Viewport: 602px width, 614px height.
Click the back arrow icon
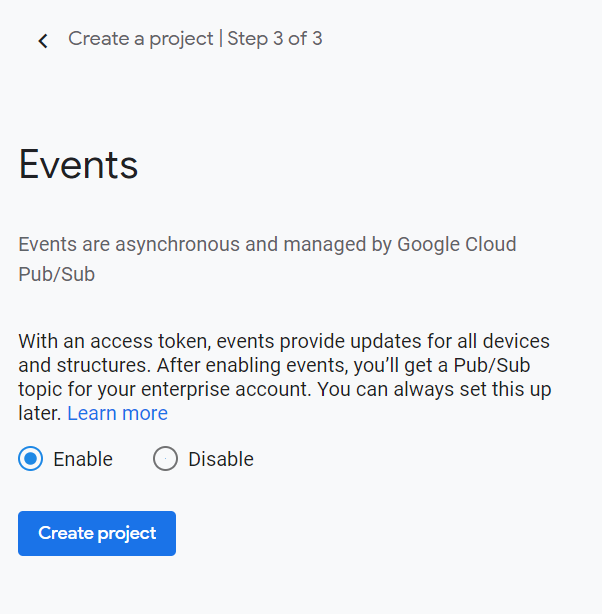pyautogui.click(x=42, y=40)
